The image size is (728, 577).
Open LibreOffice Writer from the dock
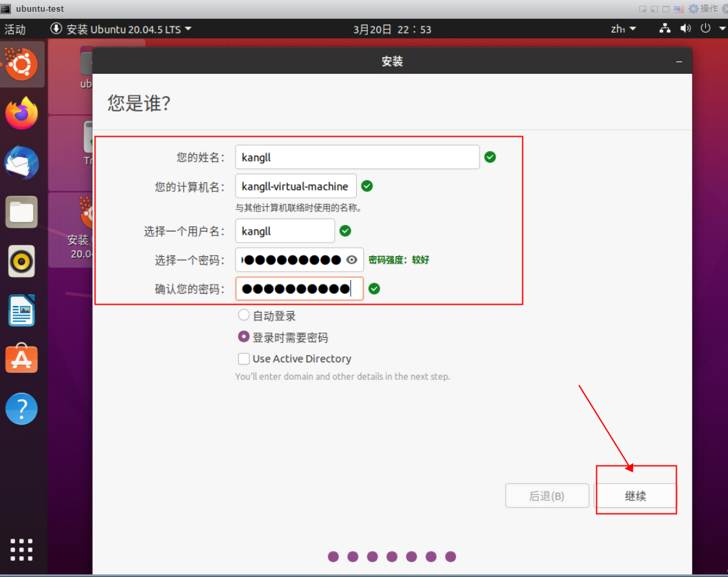(21, 311)
